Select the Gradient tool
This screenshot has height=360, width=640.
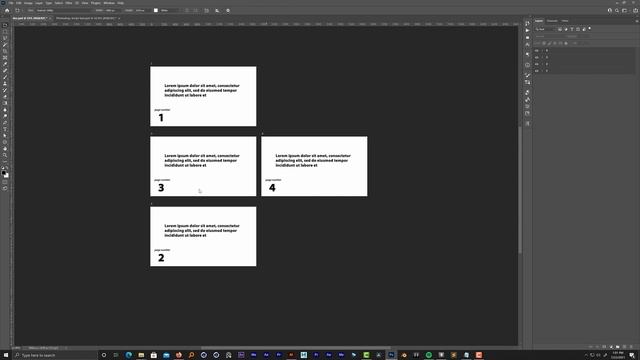(x=5, y=103)
